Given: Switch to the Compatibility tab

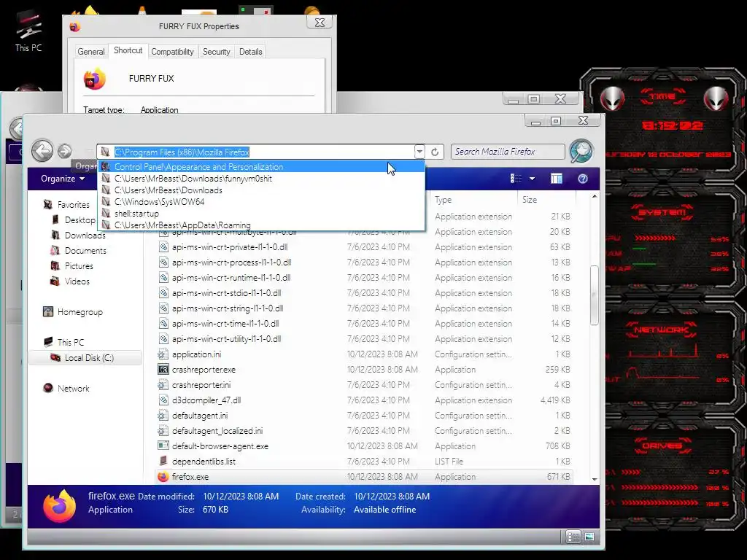Looking at the screenshot, I should click(x=172, y=52).
